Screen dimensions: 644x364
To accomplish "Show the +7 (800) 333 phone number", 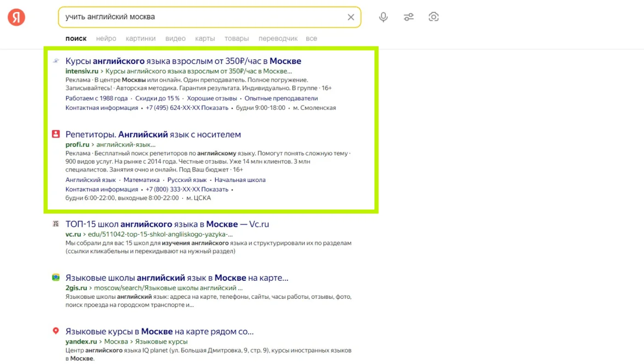I will pyautogui.click(x=187, y=189).
